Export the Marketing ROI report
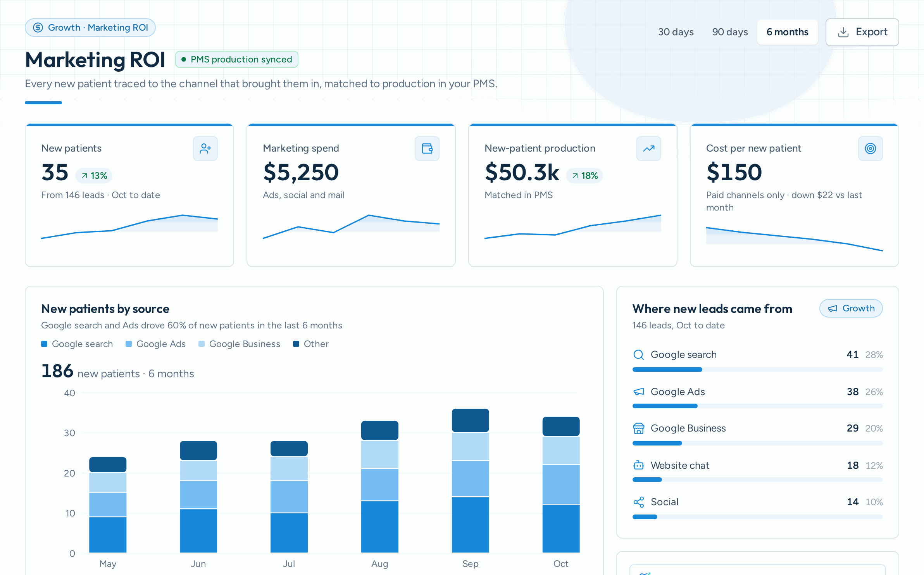Image resolution: width=924 pixels, height=575 pixels. [x=862, y=32]
